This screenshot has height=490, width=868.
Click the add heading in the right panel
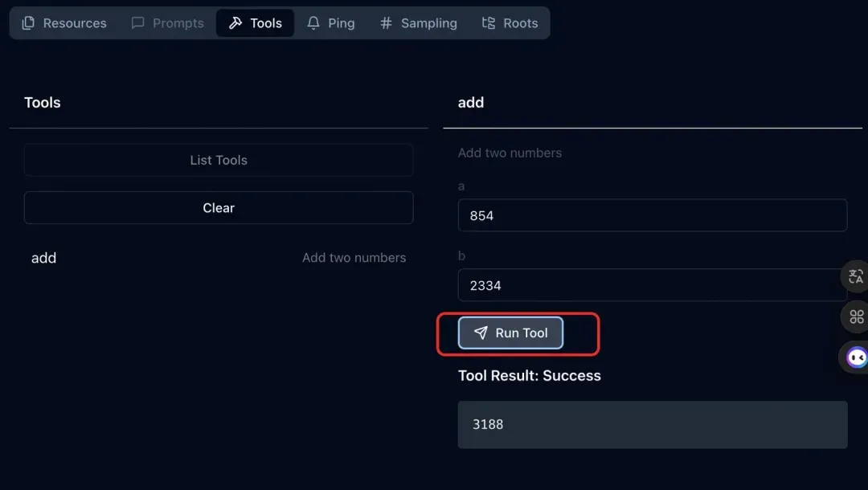(471, 103)
